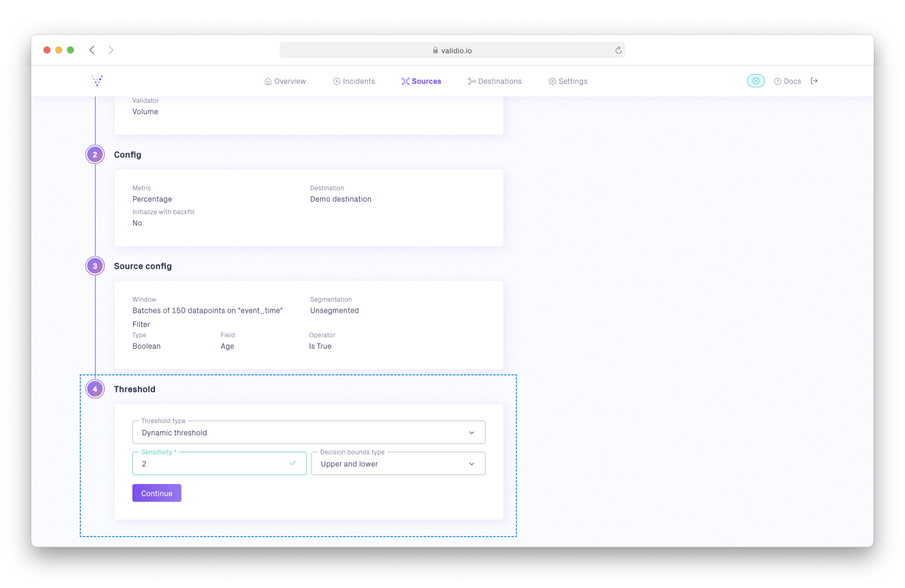This screenshot has height=588, width=905.
Task: Select step 3 Source config circle
Action: pyautogui.click(x=95, y=266)
